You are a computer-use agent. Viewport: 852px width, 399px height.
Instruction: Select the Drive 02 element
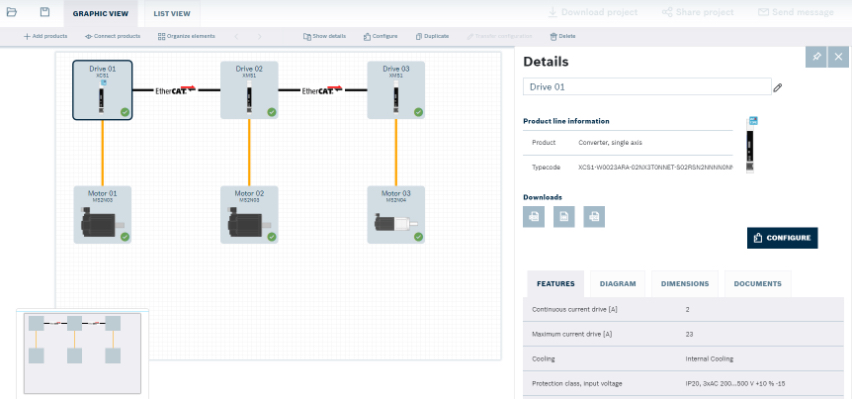[249, 90]
